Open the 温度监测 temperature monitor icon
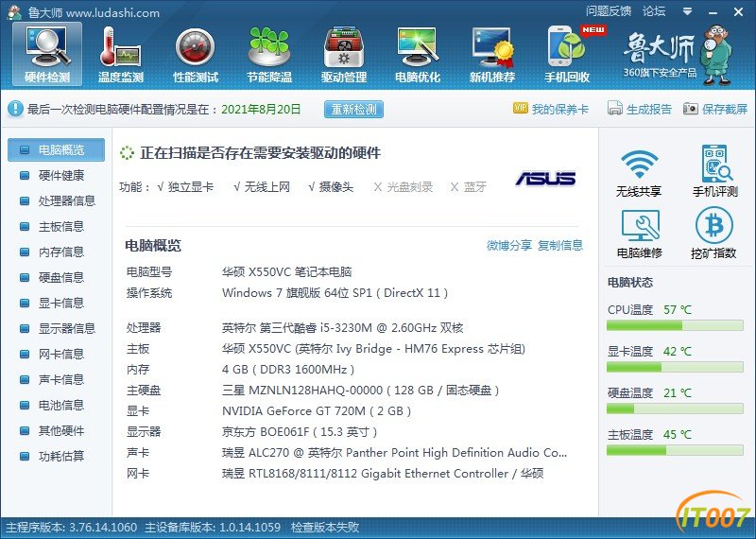The width and height of the screenshot is (756, 539). click(x=121, y=54)
